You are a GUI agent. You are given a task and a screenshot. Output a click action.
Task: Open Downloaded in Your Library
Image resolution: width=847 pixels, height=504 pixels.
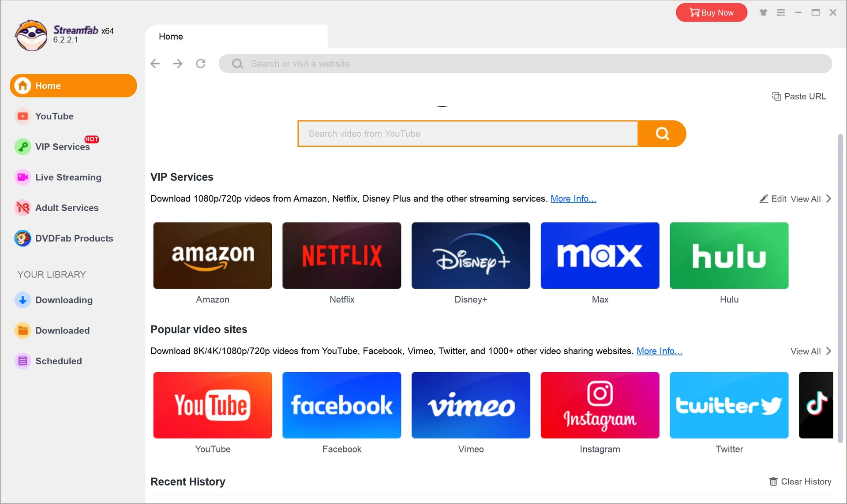[x=73, y=330]
